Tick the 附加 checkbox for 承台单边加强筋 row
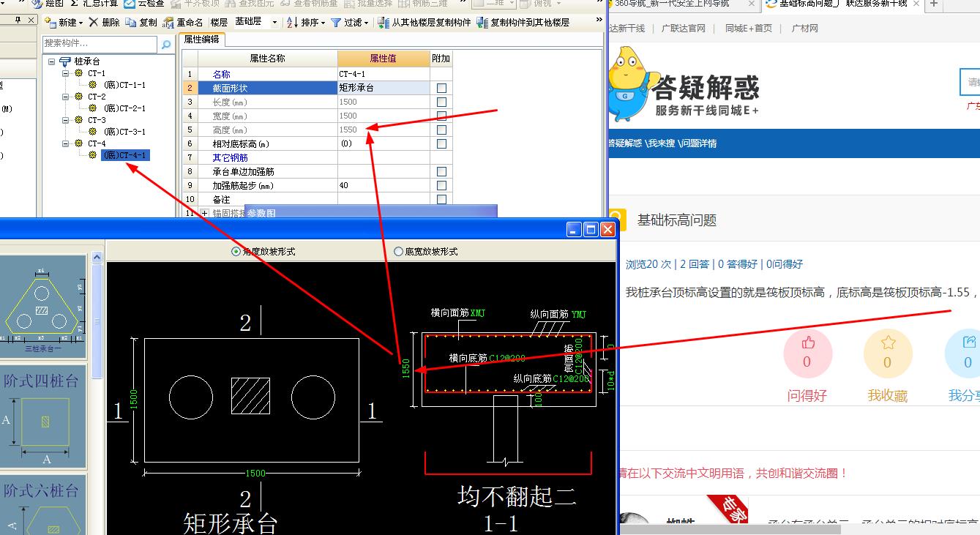Viewport: 980px width, 535px height. 441,172
